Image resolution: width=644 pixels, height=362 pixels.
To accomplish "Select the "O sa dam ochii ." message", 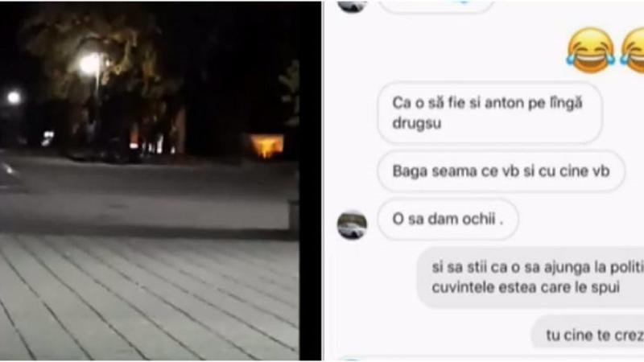I will pyautogui.click(x=448, y=219).
